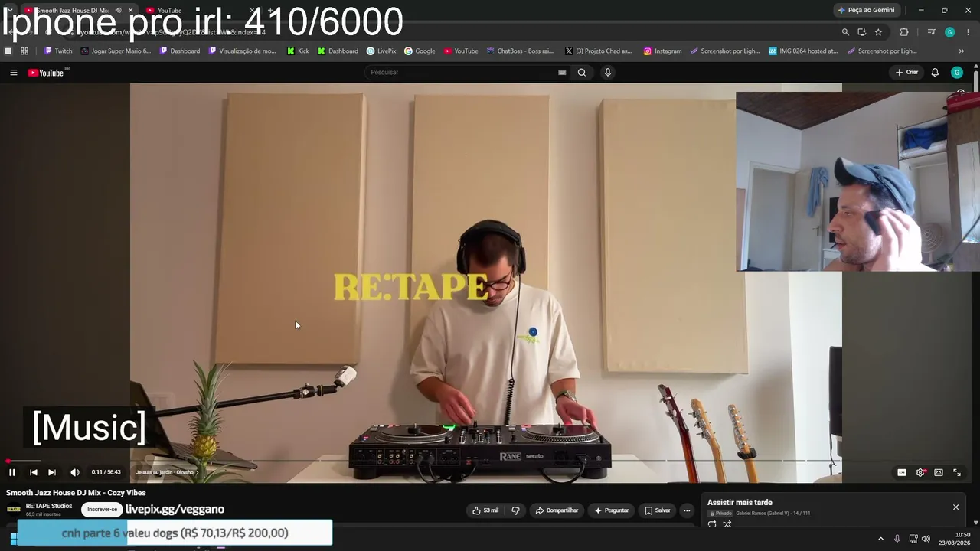Viewport: 980px width, 551px height.
Task: Open the YouTube bookmark in bookmarks bar
Action: click(461, 51)
